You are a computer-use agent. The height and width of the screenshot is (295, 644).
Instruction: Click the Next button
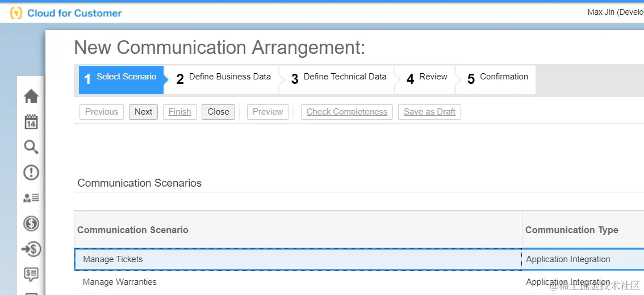tap(143, 112)
